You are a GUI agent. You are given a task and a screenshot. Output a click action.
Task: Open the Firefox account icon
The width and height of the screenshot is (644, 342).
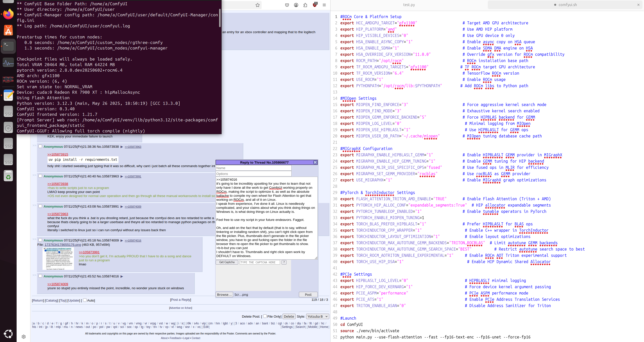click(296, 5)
